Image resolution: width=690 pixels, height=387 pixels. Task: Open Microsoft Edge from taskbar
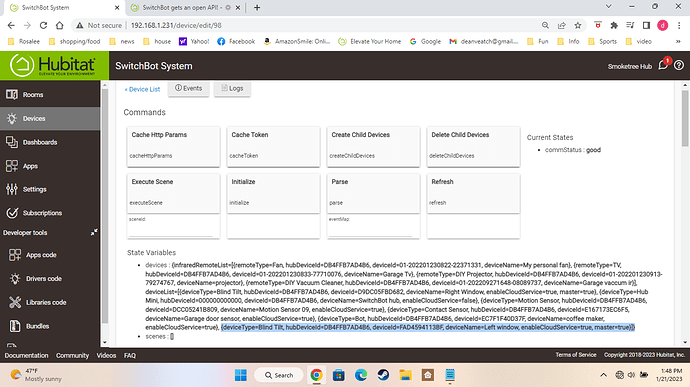361,375
